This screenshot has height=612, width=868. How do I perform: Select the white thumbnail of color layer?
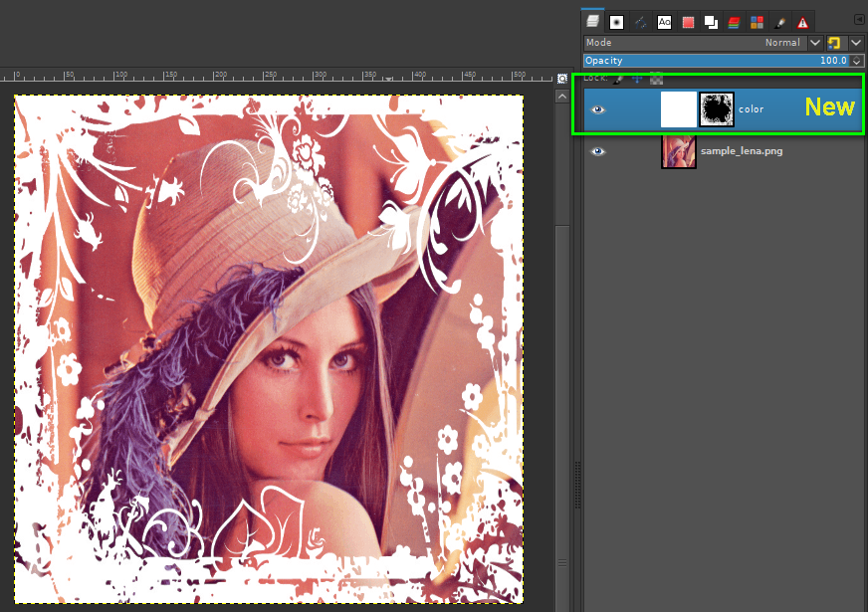pyautogui.click(x=679, y=109)
